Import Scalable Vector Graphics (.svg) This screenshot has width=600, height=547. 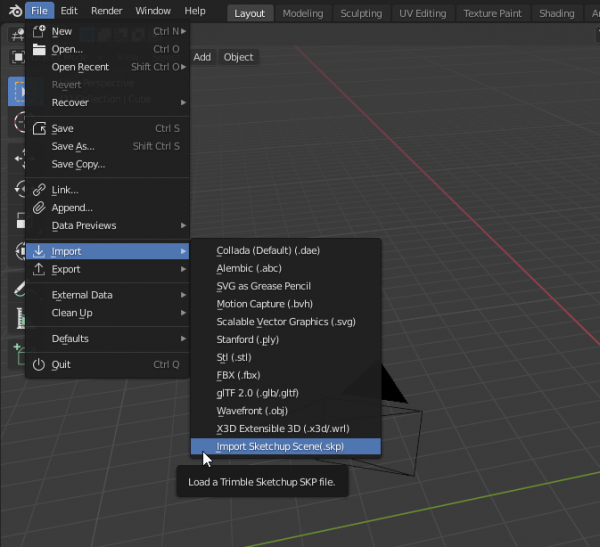tap(286, 322)
